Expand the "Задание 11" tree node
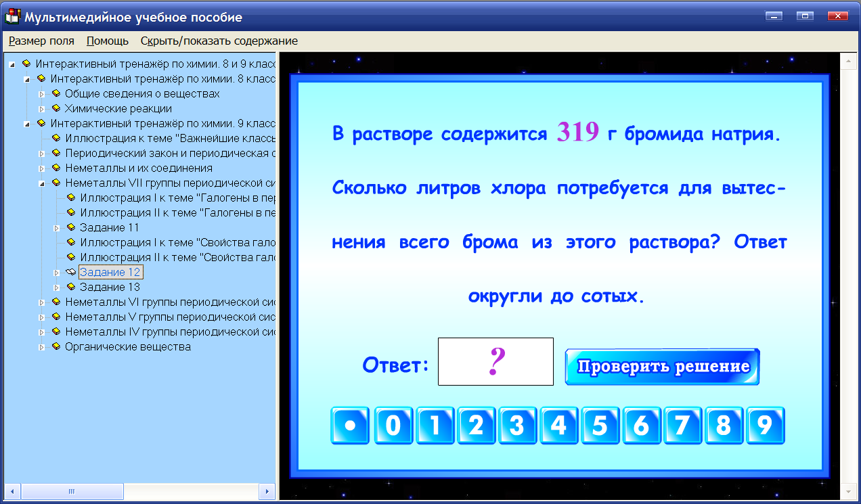The width and height of the screenshot is (861, 504). click(x=58, y=229)
